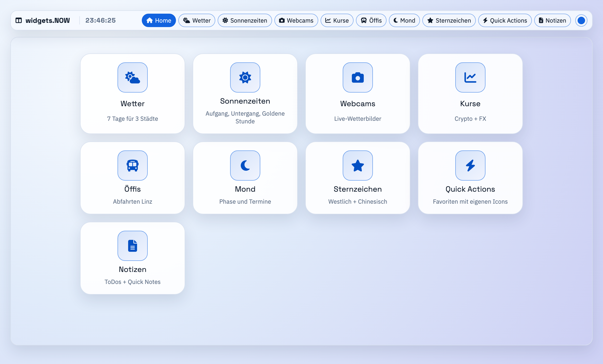Click 'Aufgang, Untergang, Goldene Stunde' description

pyautogui.click(x=245, y=117)
